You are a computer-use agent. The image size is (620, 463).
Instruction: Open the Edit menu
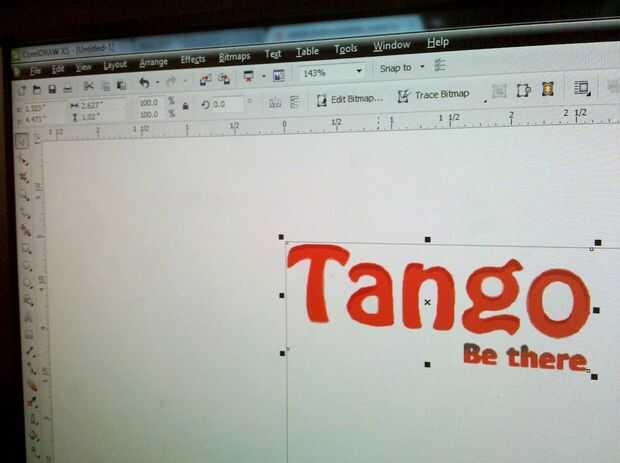[58, 70]
